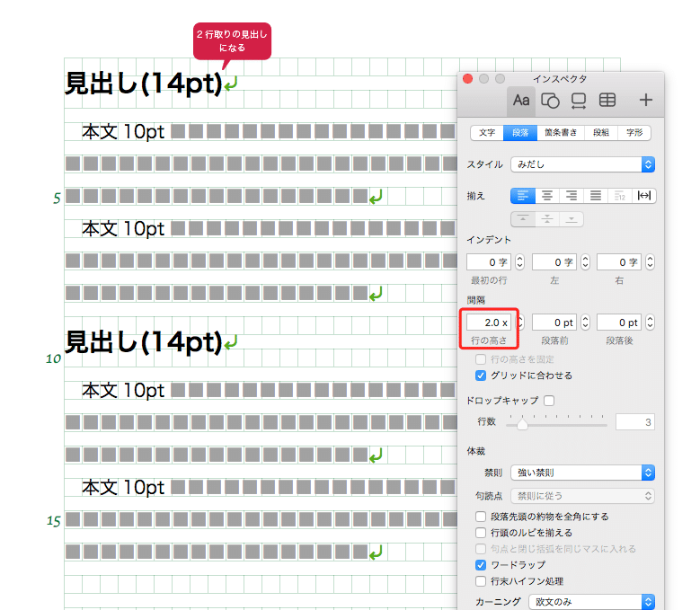The width and height of the screenshot is (700, 610).
Task: Click the stepper for 左 indent
Action: coord(585,262)
